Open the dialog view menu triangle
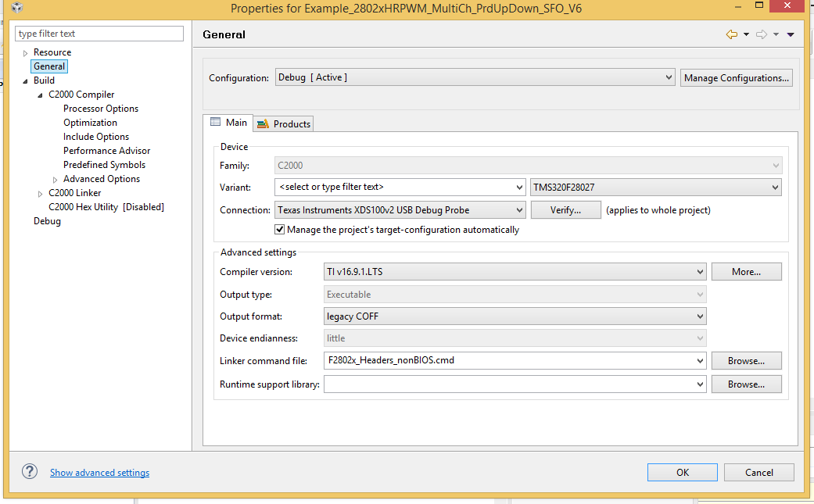This screenshot has height=504, width=814. tap(791, 34)
